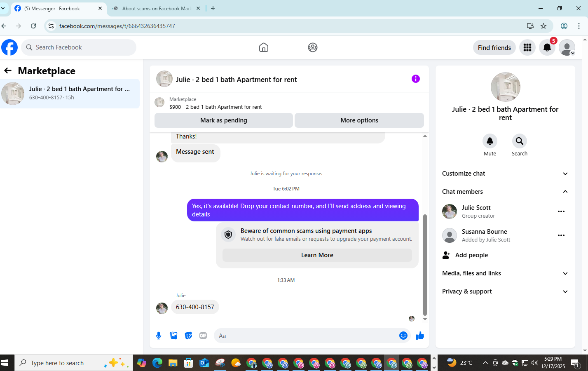Open the Home feed icon

click(x=264, y=47)
